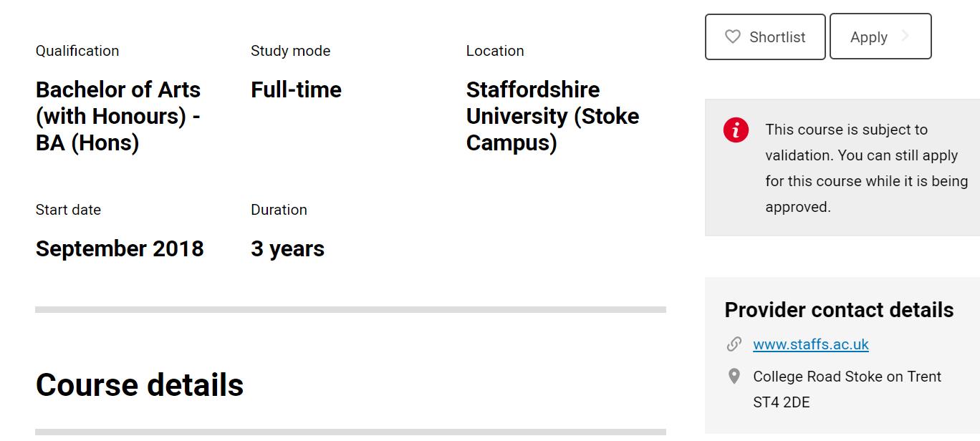
Task: Click the September 2018 start date
Action: [120, 249]
